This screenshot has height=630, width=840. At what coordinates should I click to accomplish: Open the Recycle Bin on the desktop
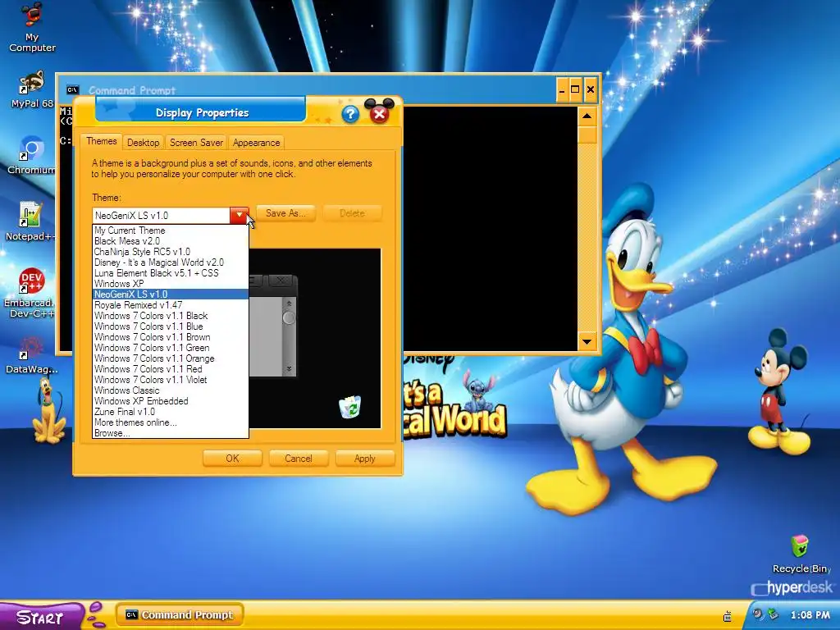801,554
